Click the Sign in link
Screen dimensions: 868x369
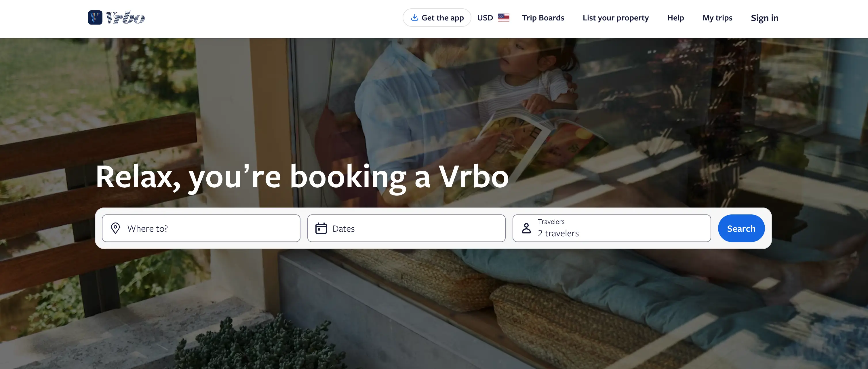pos(765,18)
